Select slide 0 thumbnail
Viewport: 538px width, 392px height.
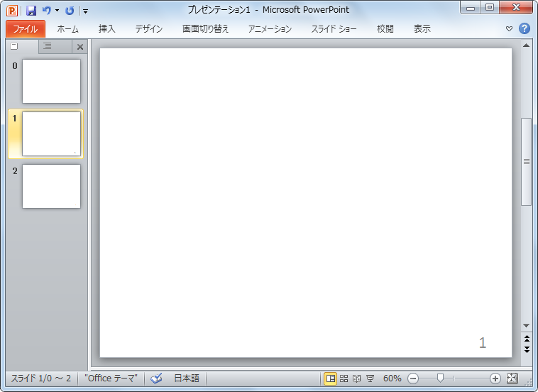coord(52,82)
